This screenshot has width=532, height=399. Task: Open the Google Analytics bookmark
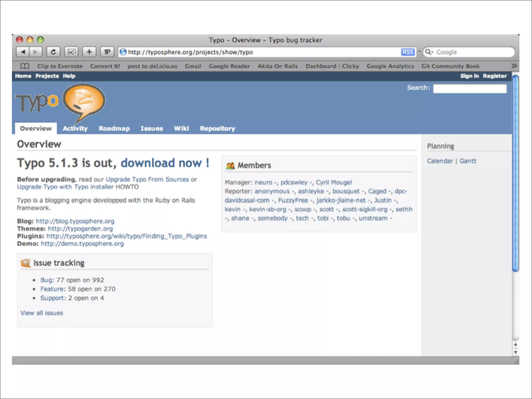coord(390,66)
